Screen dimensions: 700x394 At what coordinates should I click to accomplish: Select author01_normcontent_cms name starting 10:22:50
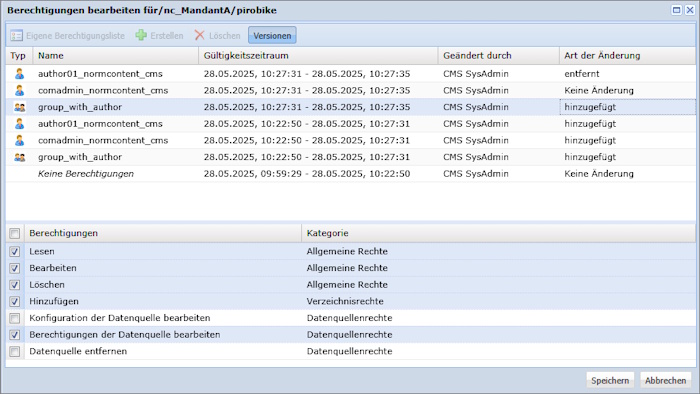point(100,124)
